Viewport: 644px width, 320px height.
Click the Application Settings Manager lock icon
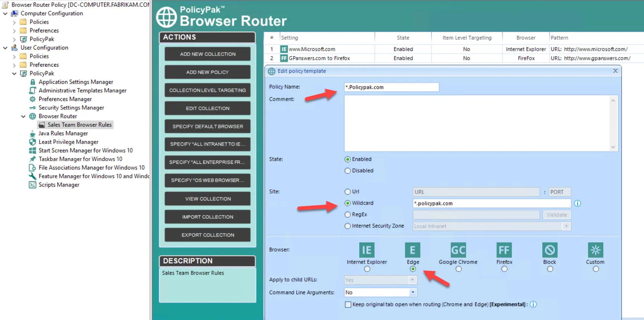point(33,82)
